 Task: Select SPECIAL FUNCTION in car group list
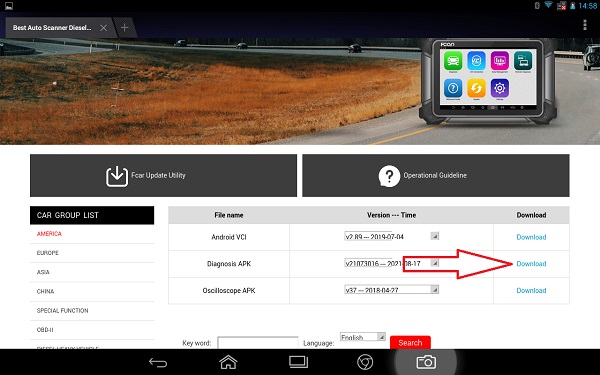62,310
